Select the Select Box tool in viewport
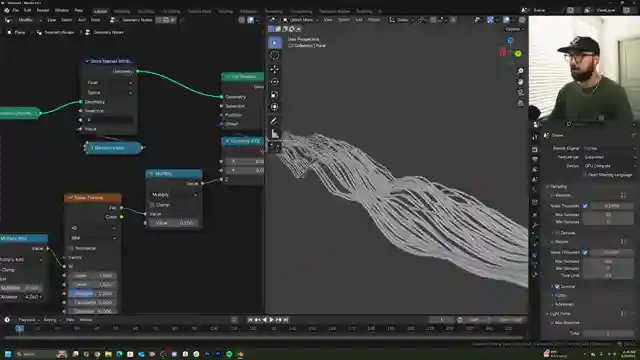Screen dimensions: 640x360 (275, 42)
